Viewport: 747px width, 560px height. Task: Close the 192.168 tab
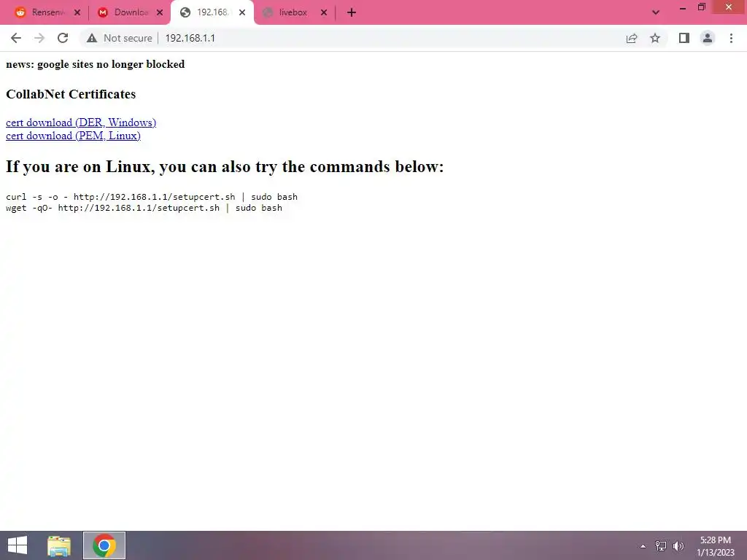[242, 13]
